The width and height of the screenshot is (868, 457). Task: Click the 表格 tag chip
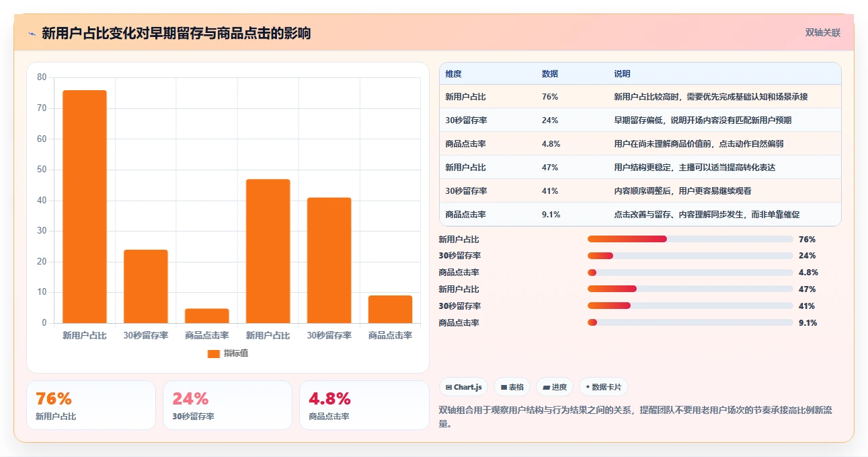click(512, 387)
